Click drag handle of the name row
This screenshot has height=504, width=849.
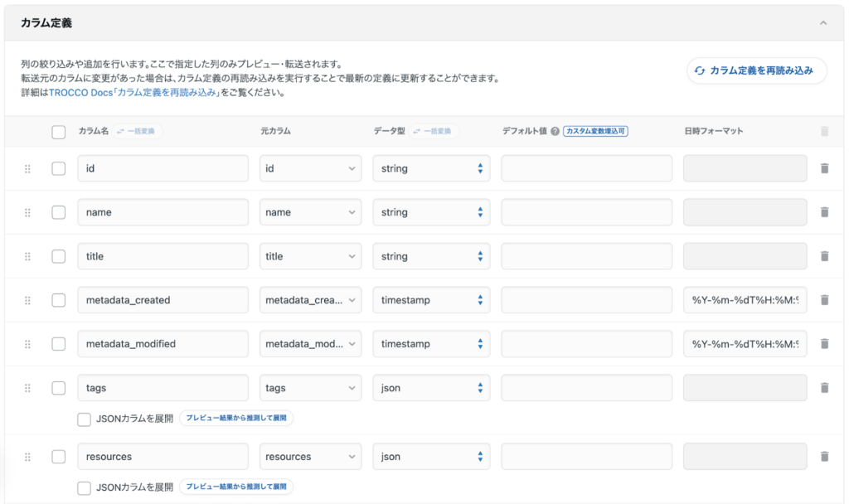pos(27,212)
